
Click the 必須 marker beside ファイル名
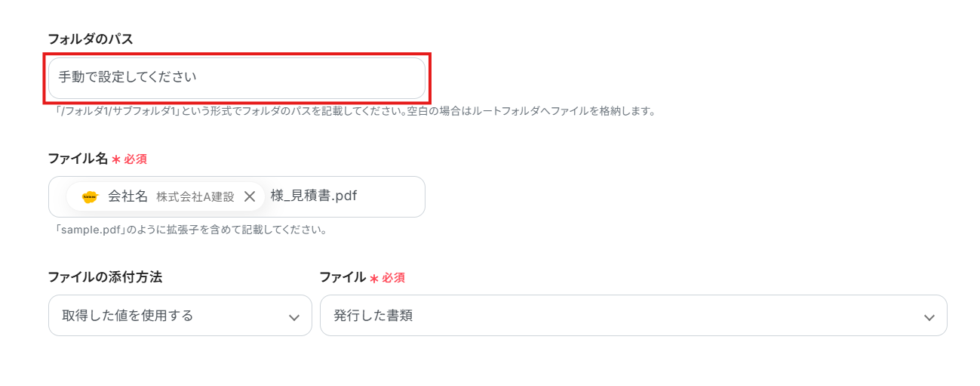click(135, 159)
